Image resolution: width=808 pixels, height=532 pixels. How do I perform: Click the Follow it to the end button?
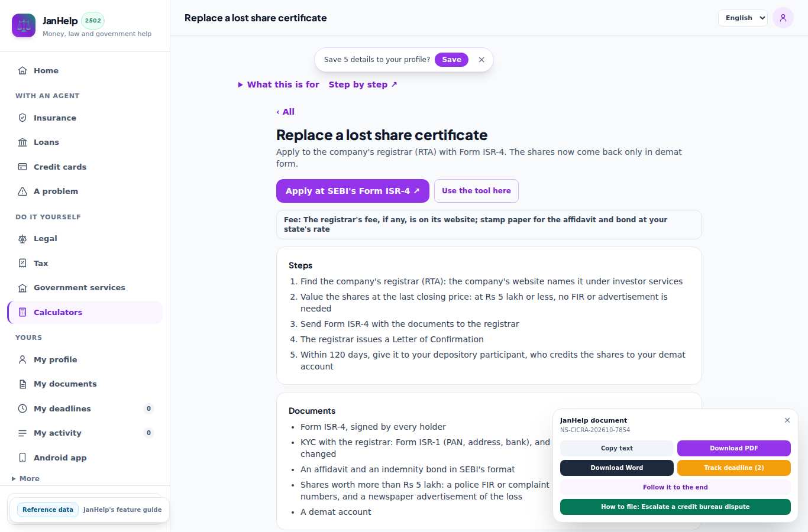coord(676,487)
